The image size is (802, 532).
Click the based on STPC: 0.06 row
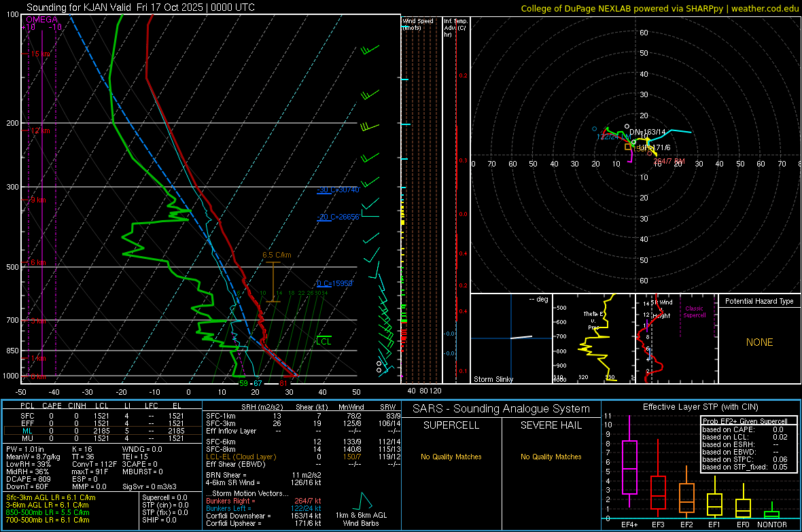click(x=745, y=459)
